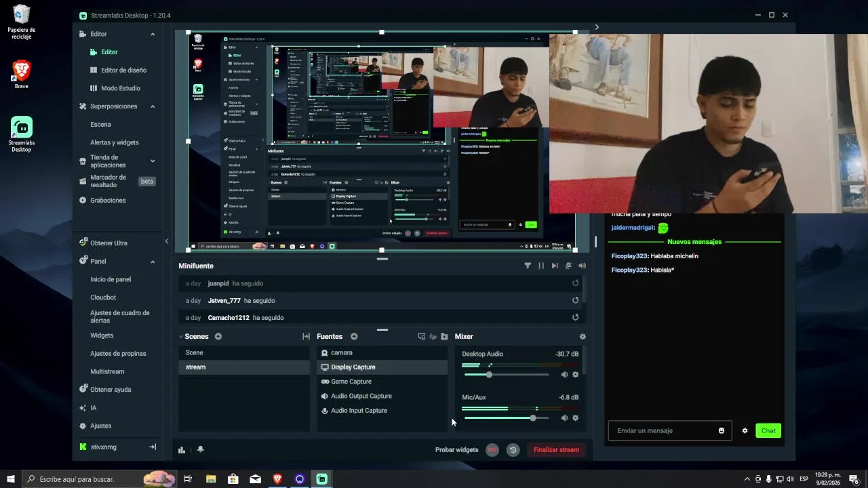This screenshot has height=488, width=868.
Task: Select the Audio Output Capture source
Action: tap(382, 396)
